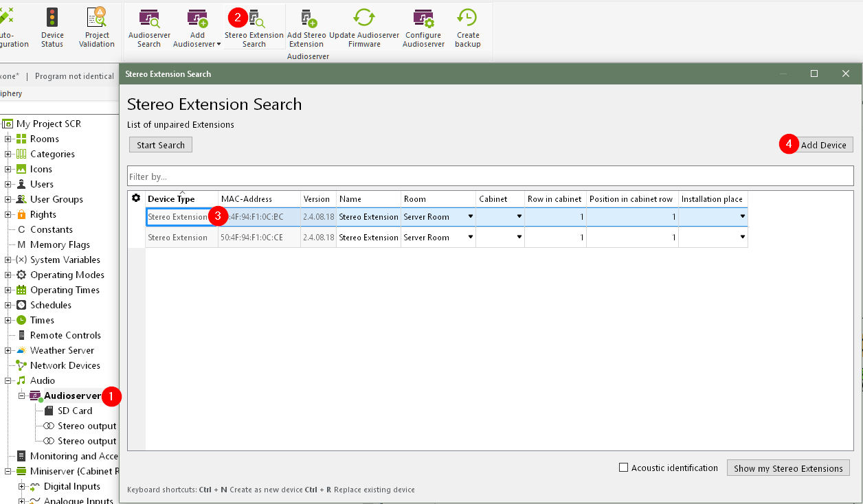Select the Audioserver tree item
The width and height of the screenshot is (863, 504).
(x=72, y=396)
